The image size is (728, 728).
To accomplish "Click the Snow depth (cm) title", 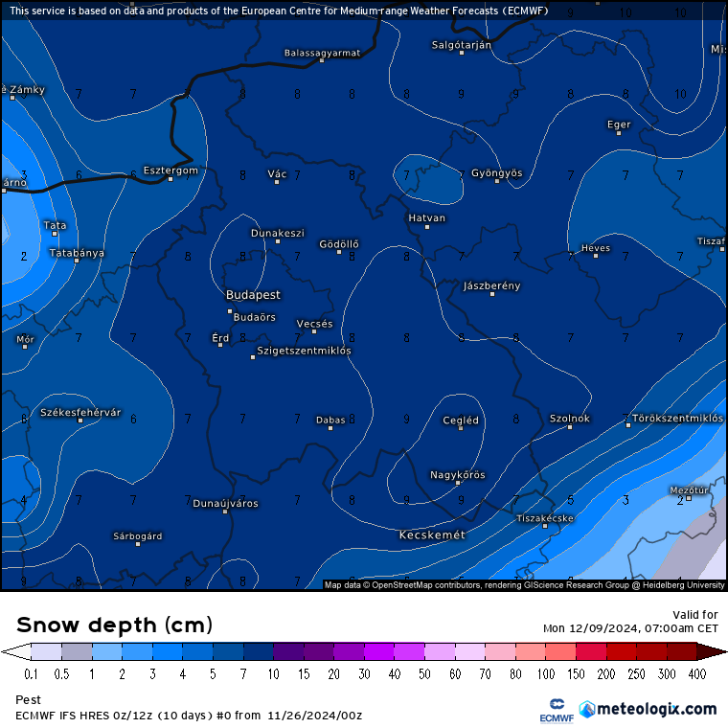I will (114, 625).
